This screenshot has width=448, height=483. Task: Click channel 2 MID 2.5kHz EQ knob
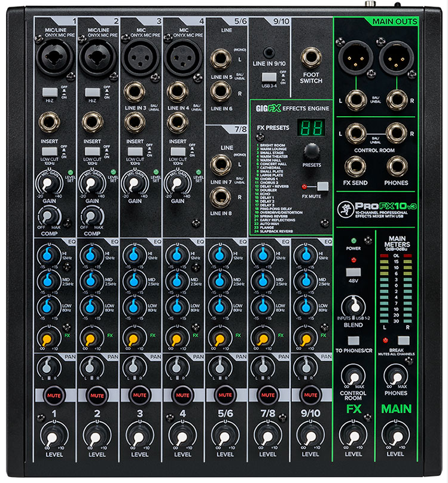pyautogui.click(x=90, y=281)
